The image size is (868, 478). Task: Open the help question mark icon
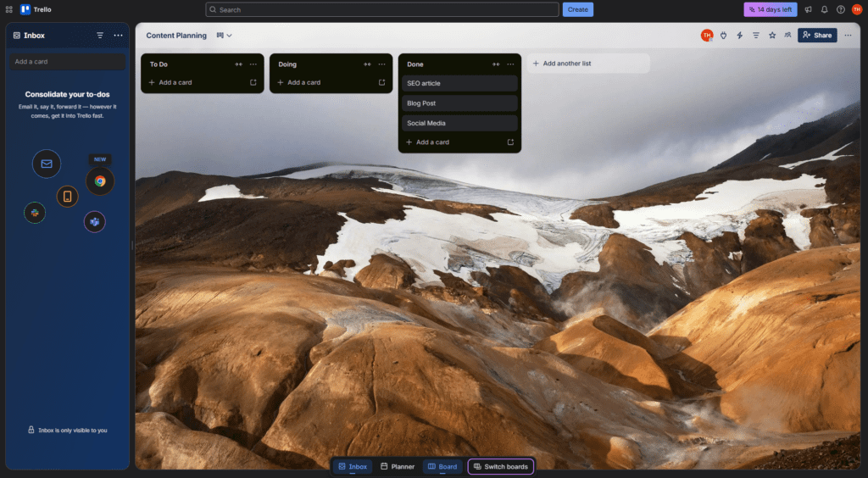coord(840,9)
